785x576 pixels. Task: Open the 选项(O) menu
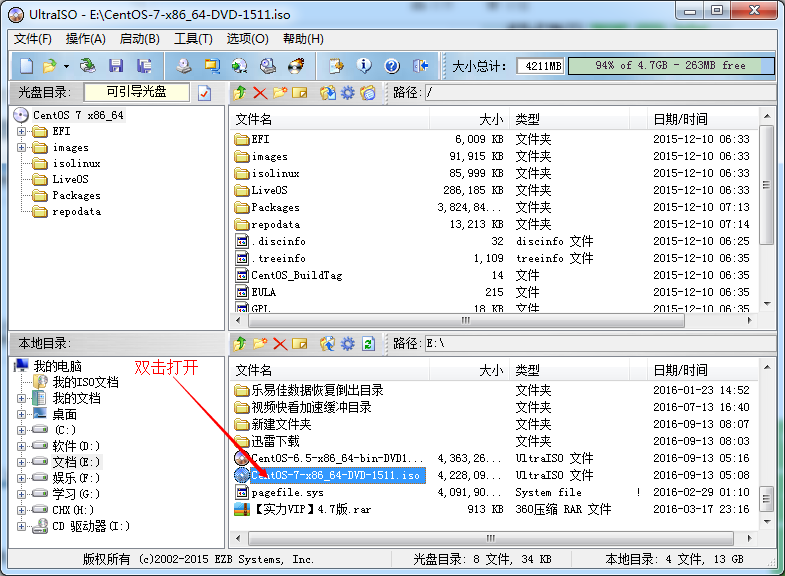(x=247, y=39)
